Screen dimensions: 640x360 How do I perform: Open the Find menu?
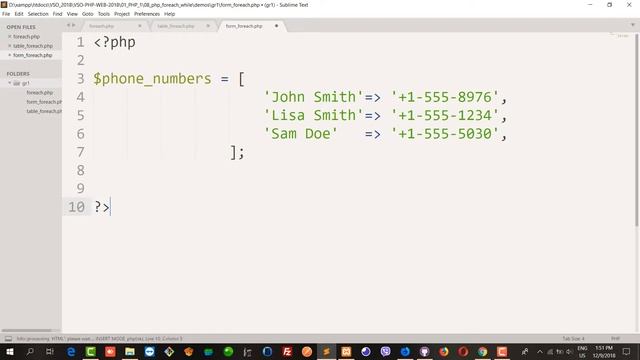pos(58,14)
